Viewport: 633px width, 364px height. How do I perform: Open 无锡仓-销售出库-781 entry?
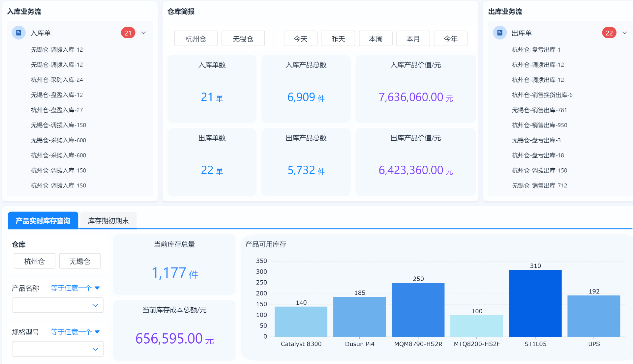(539, 110)
